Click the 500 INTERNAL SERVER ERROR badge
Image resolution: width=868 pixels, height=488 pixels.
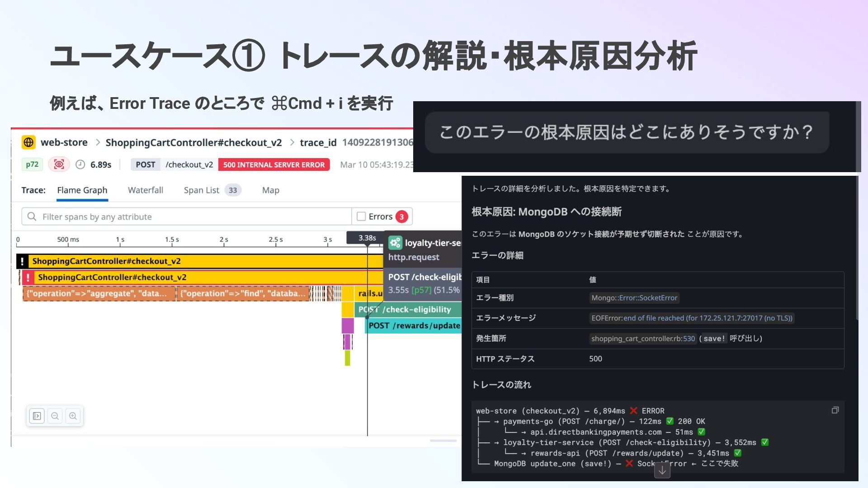point(274,164)
